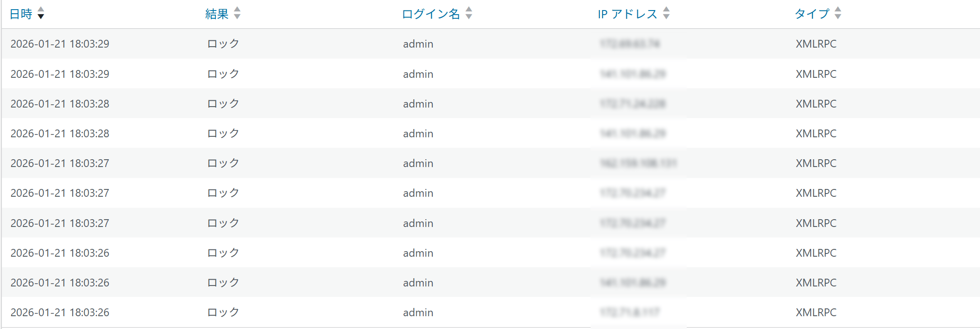This screenshot has width=980, height=329.
Task: Click the blurred IP address in first row
Action: click(630, 44)
